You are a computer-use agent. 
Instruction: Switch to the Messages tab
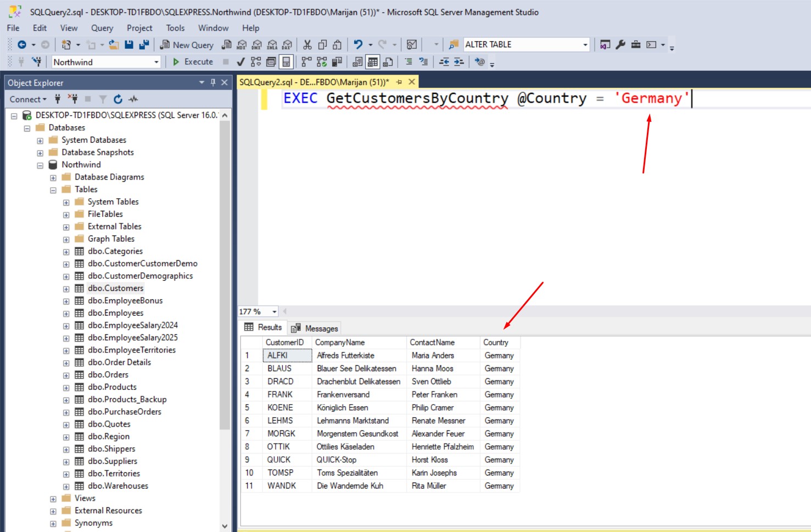click(x=315, y=328)
